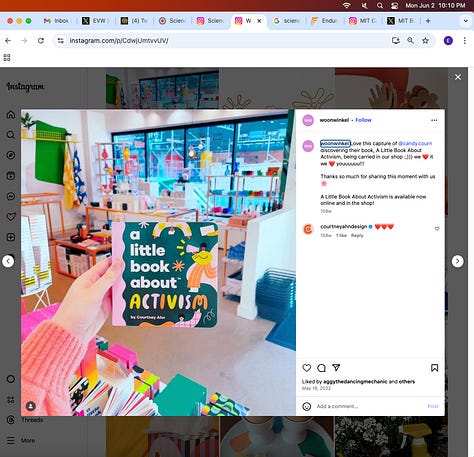Switch to Google science search tab
Viewport: 474px width, 457px height.
coord(287,21)
